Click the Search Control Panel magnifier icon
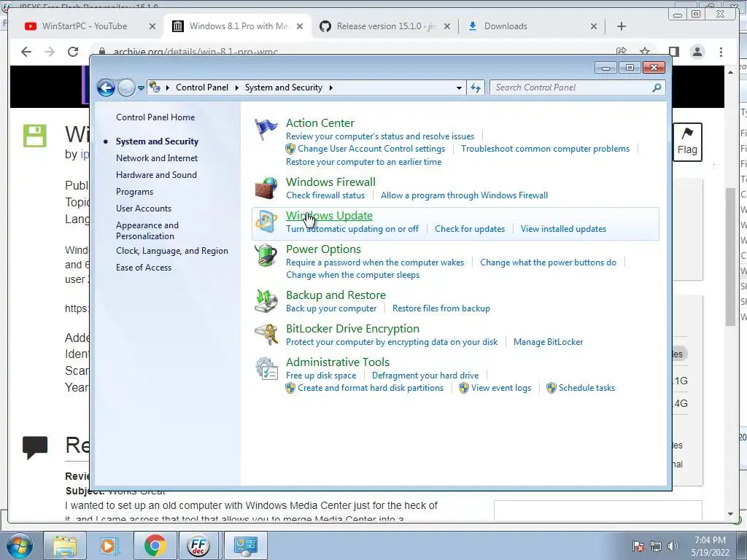 [657, 87]
